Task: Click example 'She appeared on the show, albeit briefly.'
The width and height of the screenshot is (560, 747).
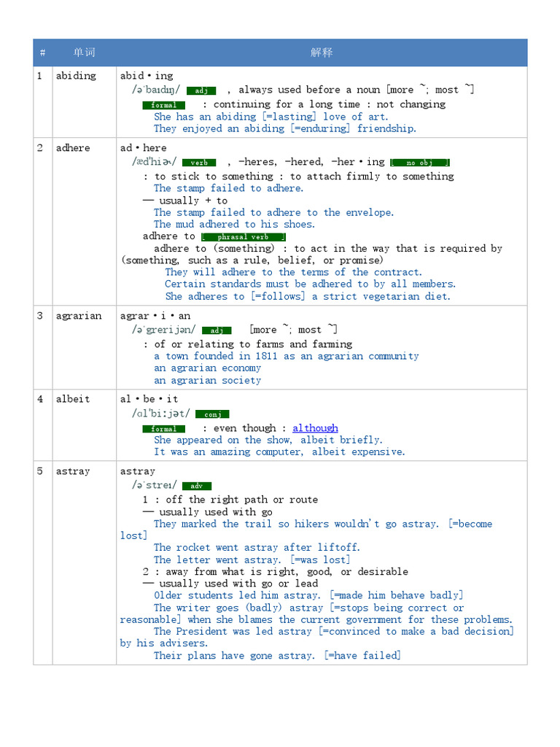Action: [268, 440]
